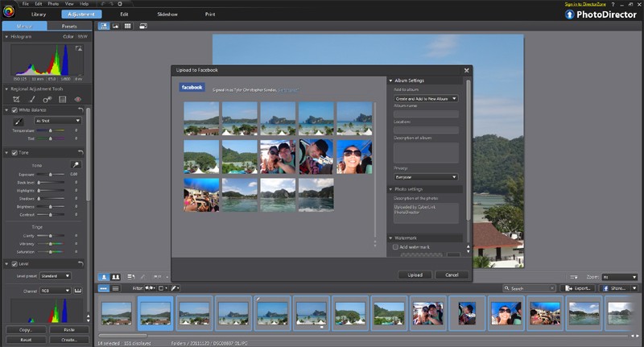Select the Crop and straighten tool
The image size is (644, 347).
pyautogui.click(x=16, y=99)
